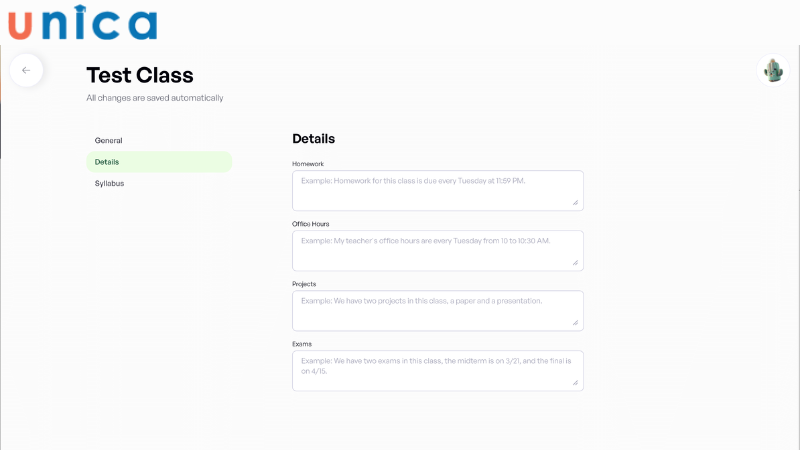
Task: Click the Projects field label
Action: 304,284
